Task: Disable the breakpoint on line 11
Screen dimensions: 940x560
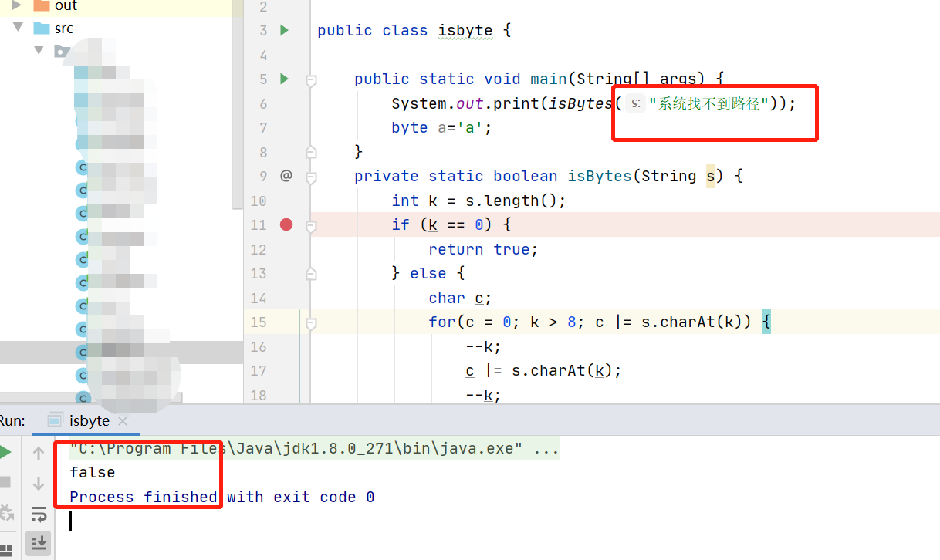Action: 286,224
